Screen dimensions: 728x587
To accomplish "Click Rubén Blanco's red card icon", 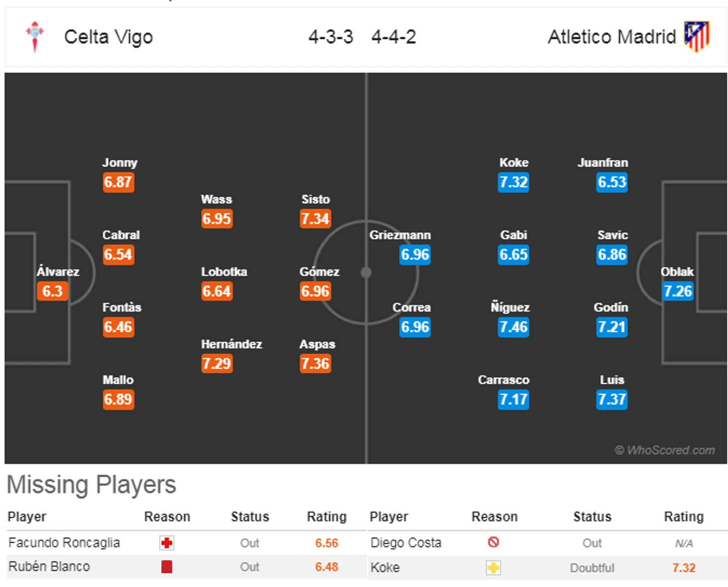I will tap(167, 567).
